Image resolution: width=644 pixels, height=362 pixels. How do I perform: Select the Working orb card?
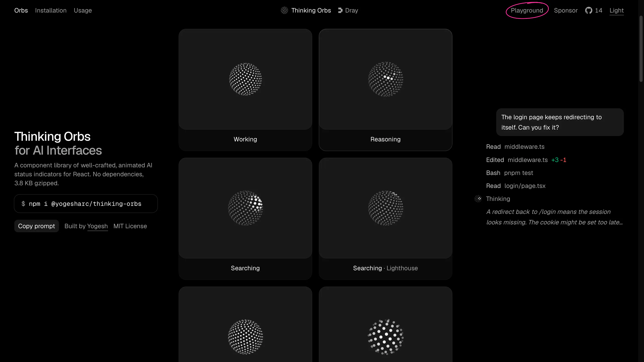245,89
